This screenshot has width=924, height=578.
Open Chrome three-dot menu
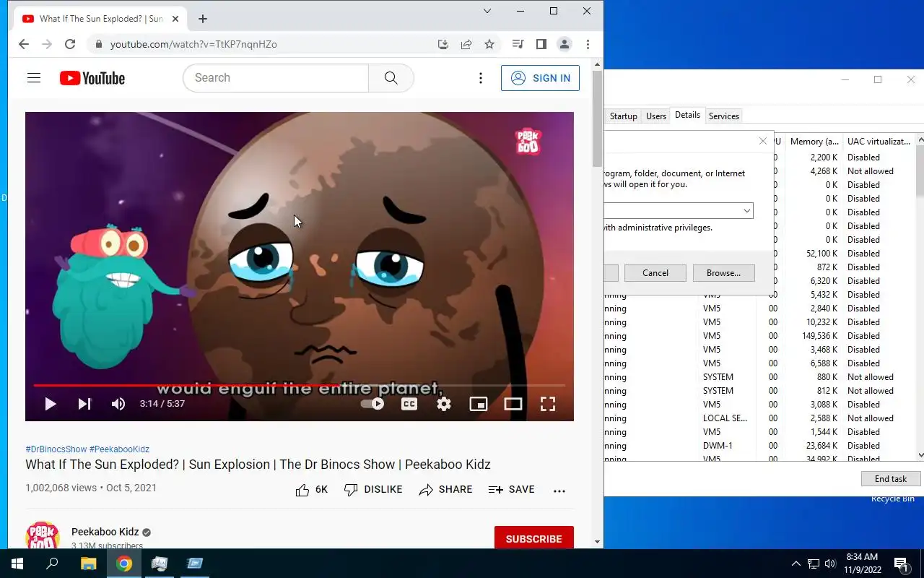point(588,44)
